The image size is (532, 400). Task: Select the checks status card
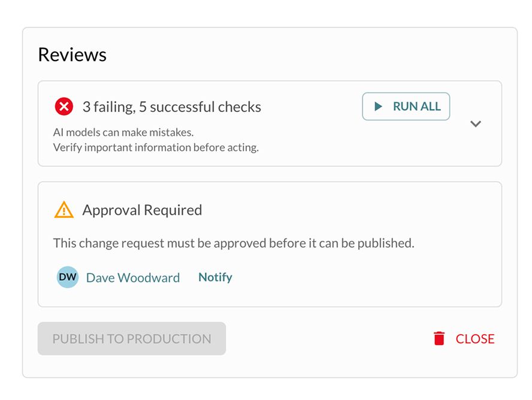coord(269,123)
